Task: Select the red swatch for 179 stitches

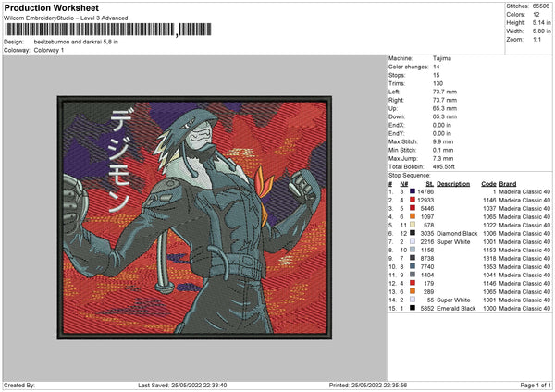Action: [413, 283]
